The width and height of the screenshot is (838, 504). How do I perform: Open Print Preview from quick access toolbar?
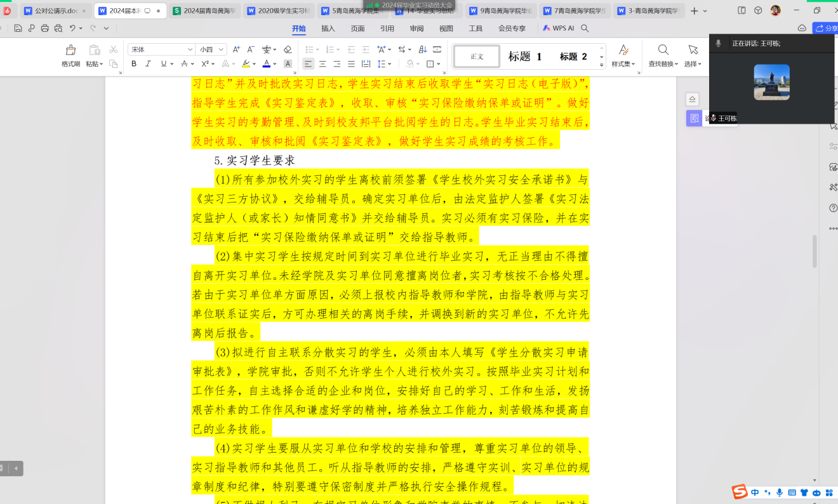pyautogui.click(x=58, y=28)
